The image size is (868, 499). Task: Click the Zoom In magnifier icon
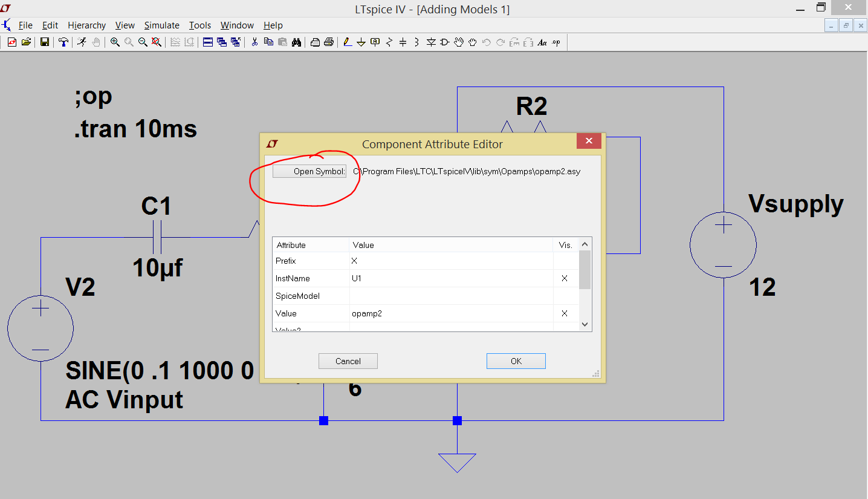tap(115, 42)
